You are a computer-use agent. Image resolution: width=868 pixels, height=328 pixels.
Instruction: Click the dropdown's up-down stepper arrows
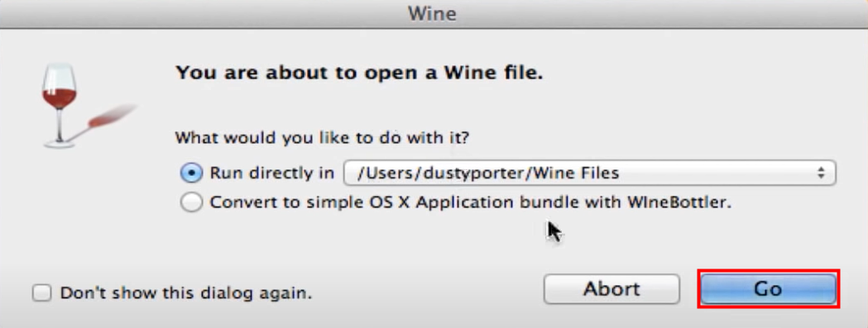821,174
